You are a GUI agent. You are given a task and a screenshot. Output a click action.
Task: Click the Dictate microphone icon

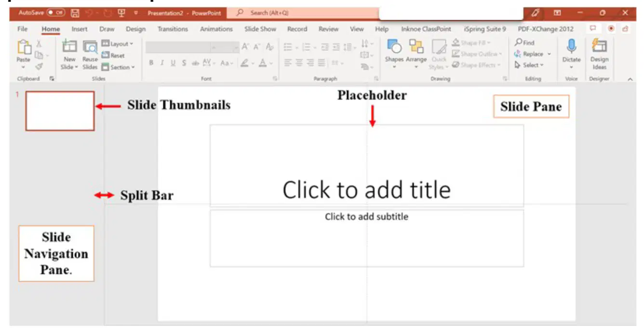click(571, 47)
